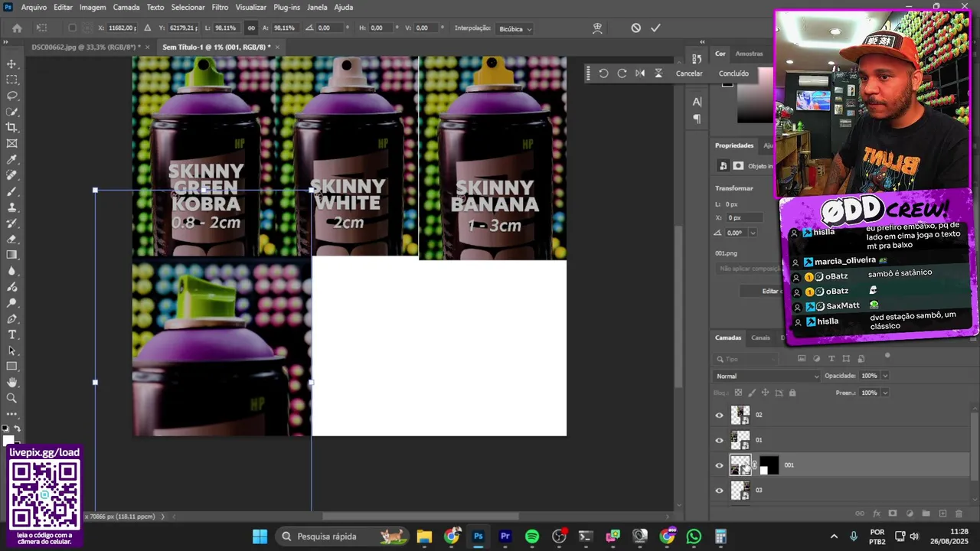
Task: Toggle maintain aspect ratio link
Action: pos(251,28)
